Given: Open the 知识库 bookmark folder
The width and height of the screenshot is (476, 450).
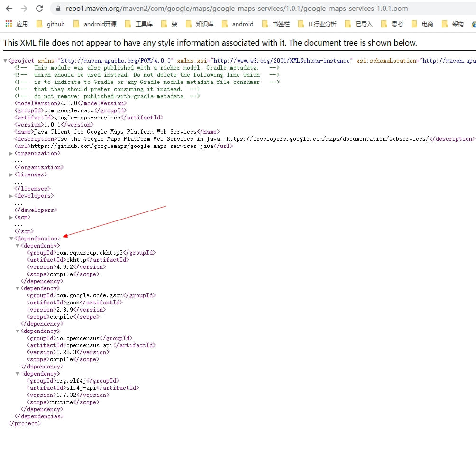Looking at the screenshot, I should (200, 24).
